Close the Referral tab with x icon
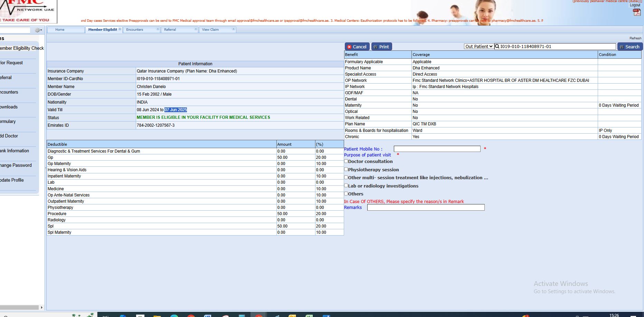 196,29
